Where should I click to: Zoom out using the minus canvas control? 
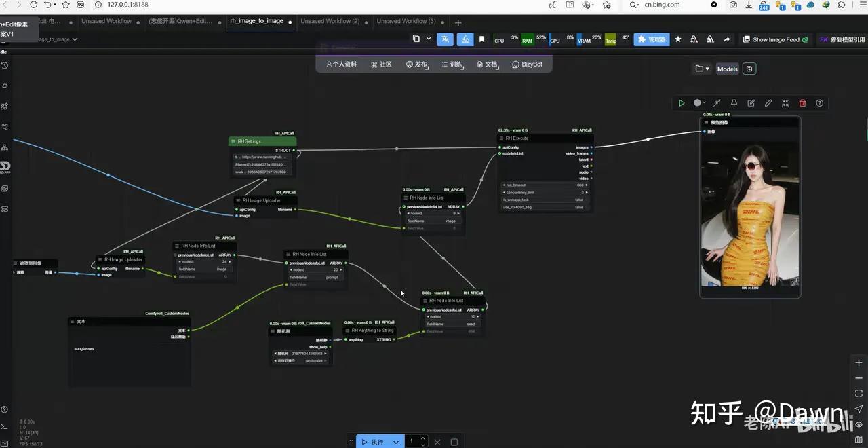click(859, 378)
